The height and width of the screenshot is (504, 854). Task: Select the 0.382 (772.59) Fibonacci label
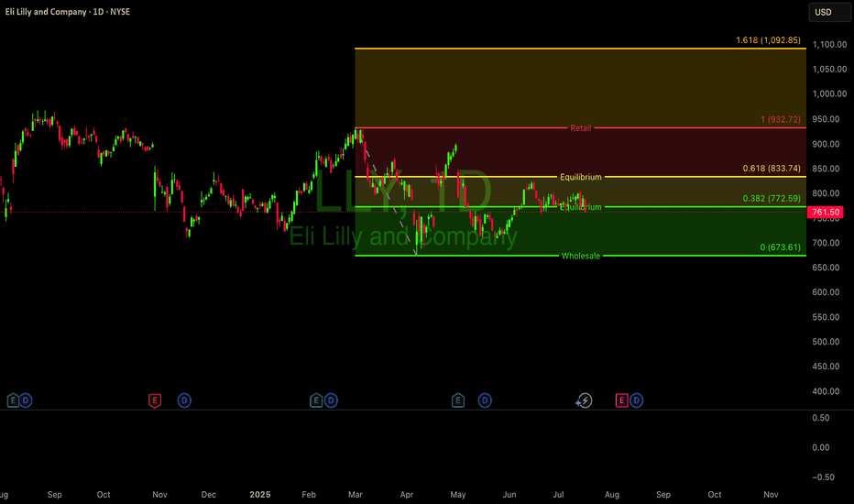pos(772,198)
